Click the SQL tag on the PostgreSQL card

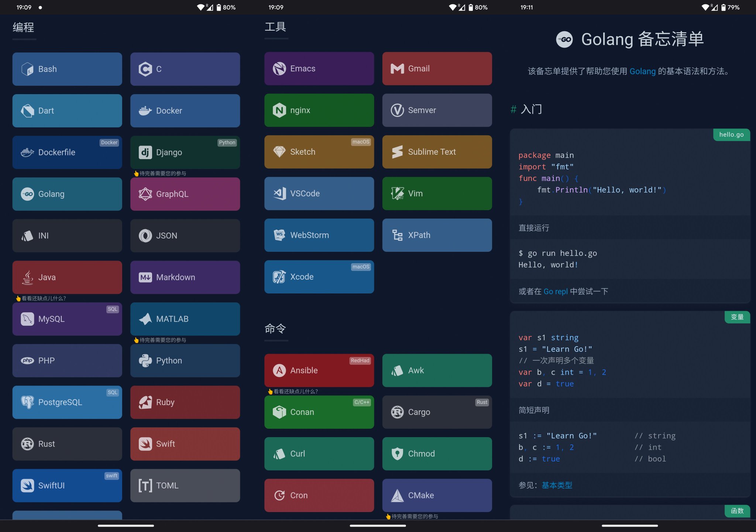coord(112,392)
